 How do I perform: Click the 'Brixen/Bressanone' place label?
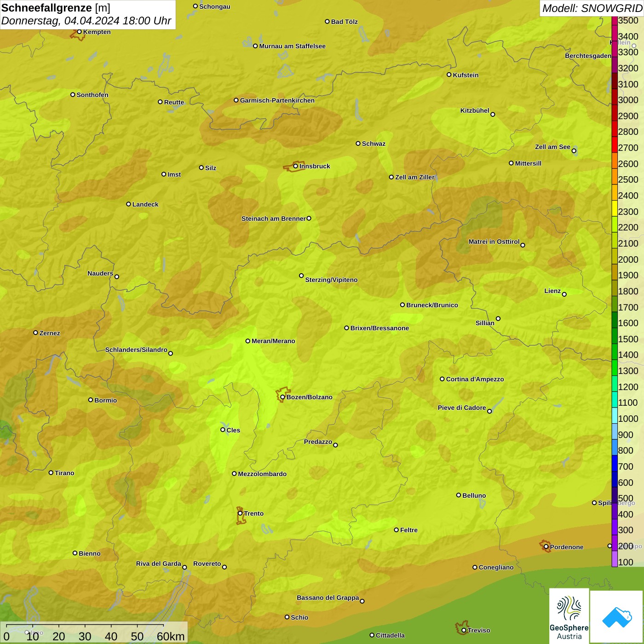tap(380, 328)
